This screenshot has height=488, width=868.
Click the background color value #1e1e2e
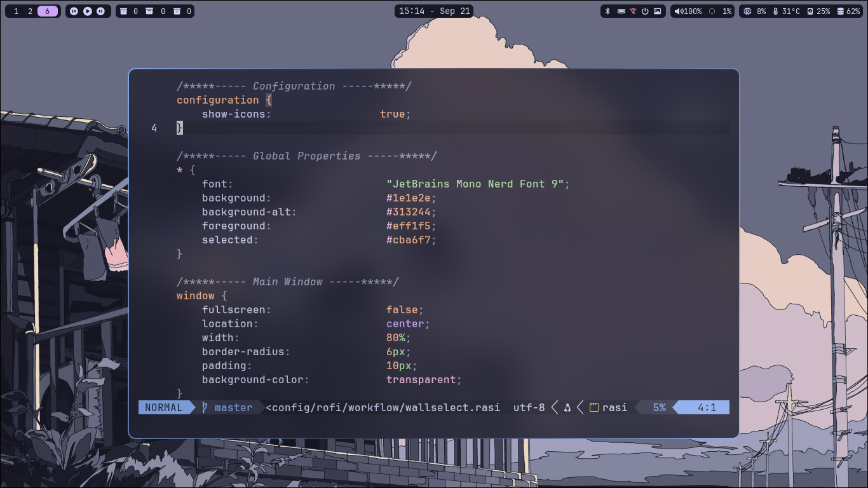[409, 198]
